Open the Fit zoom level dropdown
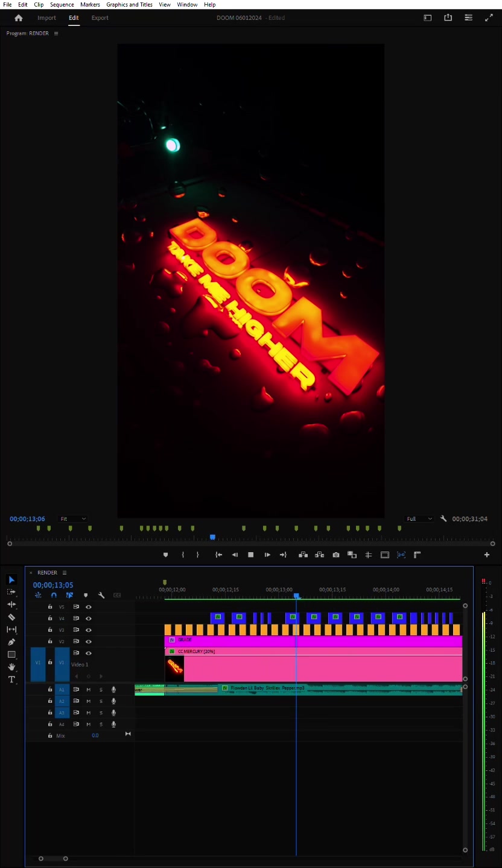The height and width of the screenshot is (868, 502). (73, 518)
